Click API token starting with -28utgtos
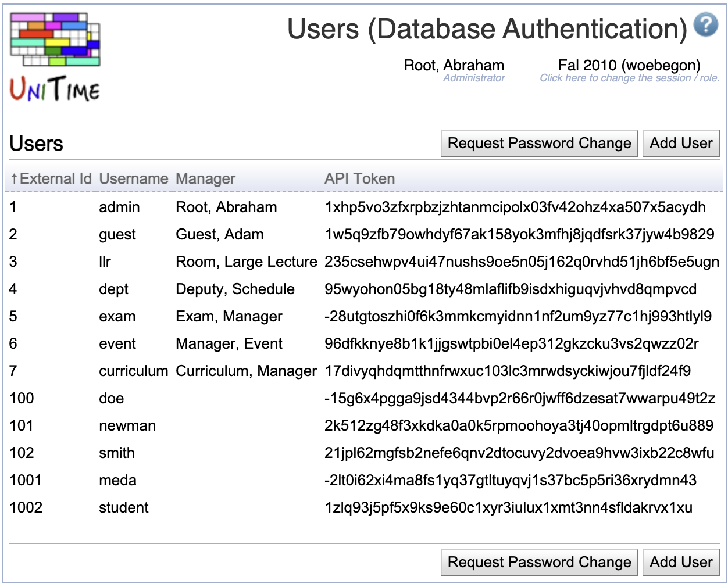Viewport: 728px width, 587px height. click(518, 317)
